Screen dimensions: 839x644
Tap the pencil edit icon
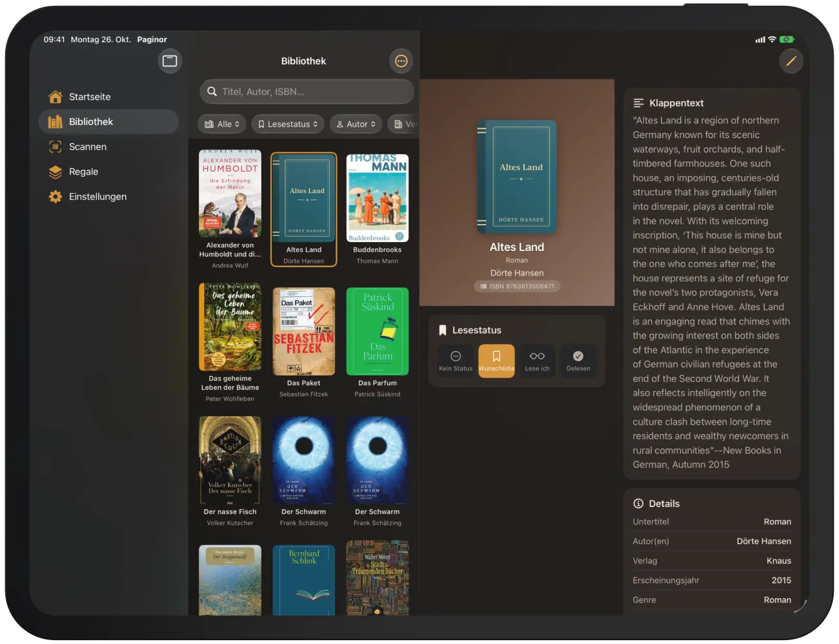click(x=791, y=61)
